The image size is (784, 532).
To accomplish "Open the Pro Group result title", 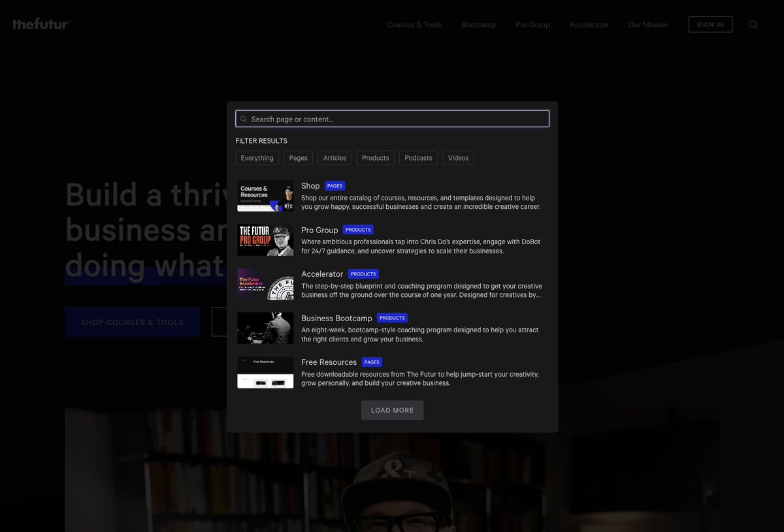I will click(319, 230).
